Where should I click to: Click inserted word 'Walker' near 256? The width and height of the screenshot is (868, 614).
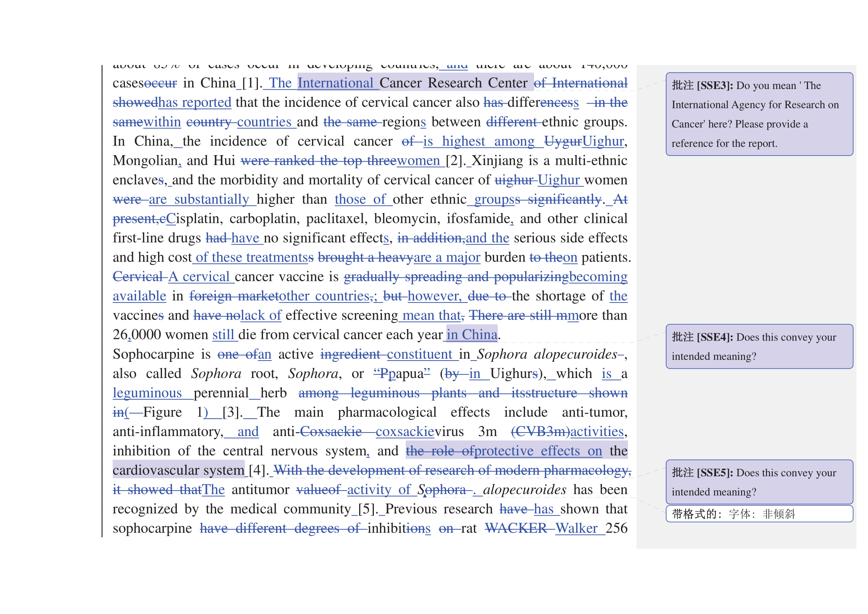(x=576, y=528)
